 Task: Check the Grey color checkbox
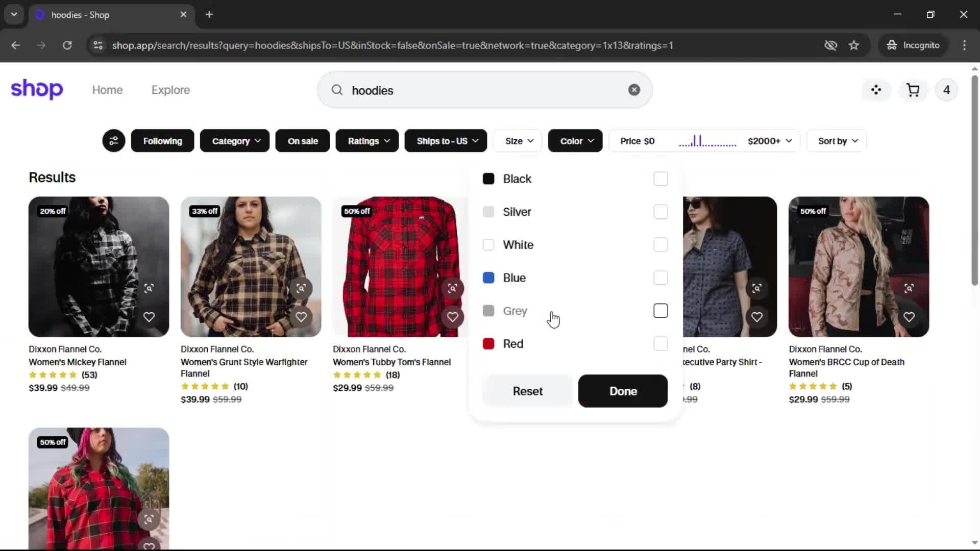tap(660, 311)
